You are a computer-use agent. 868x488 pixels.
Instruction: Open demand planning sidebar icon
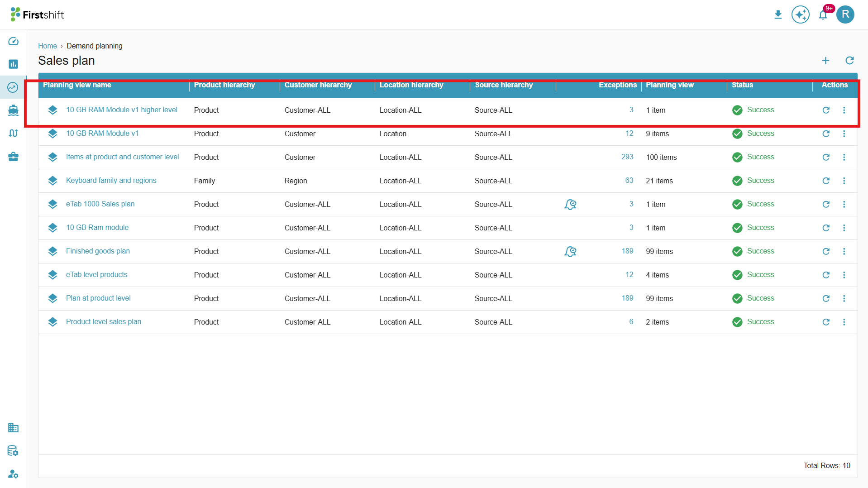[13, 87]
